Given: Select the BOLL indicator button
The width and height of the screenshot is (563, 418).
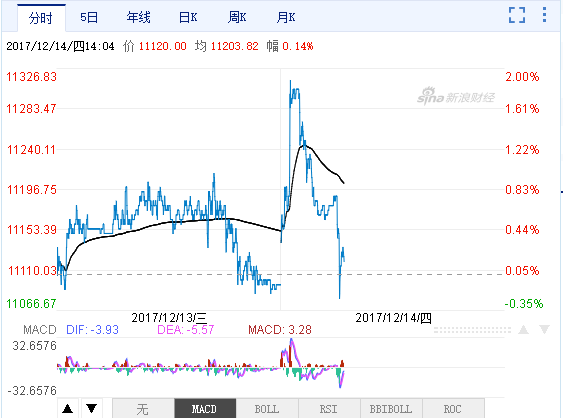Looking at the screenshot, I should [x=267, y=408].
